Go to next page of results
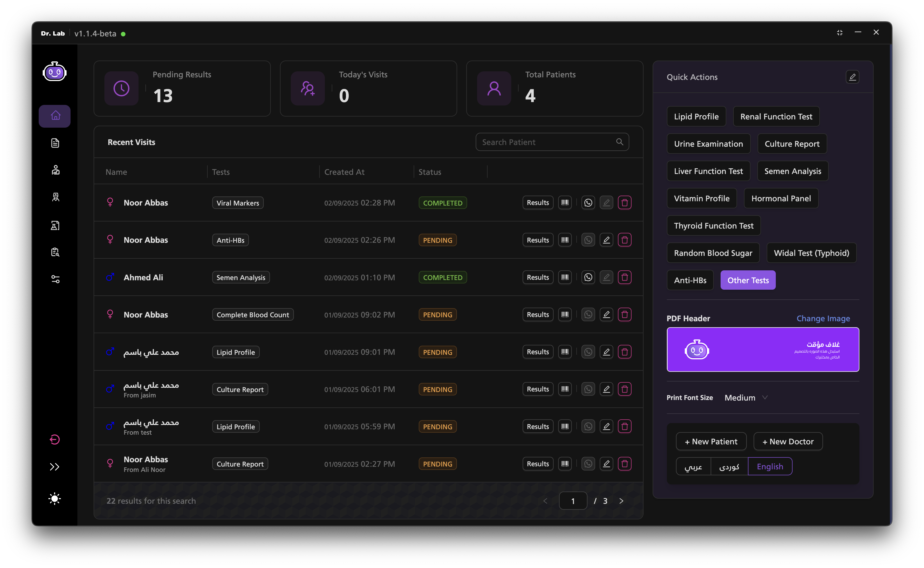Screen dimensions: 924x568 tap(621, 501)
